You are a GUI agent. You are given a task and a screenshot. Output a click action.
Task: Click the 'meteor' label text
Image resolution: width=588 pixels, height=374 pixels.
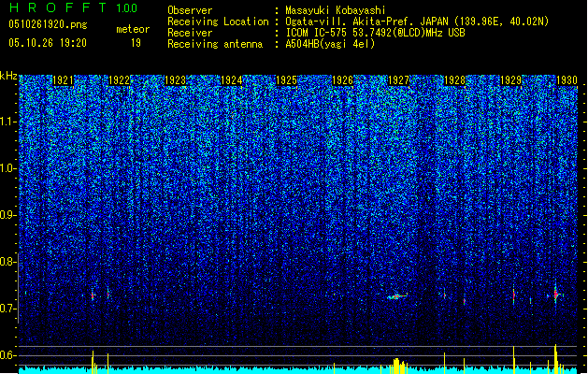pyautogui.click(x=133, y=29)
